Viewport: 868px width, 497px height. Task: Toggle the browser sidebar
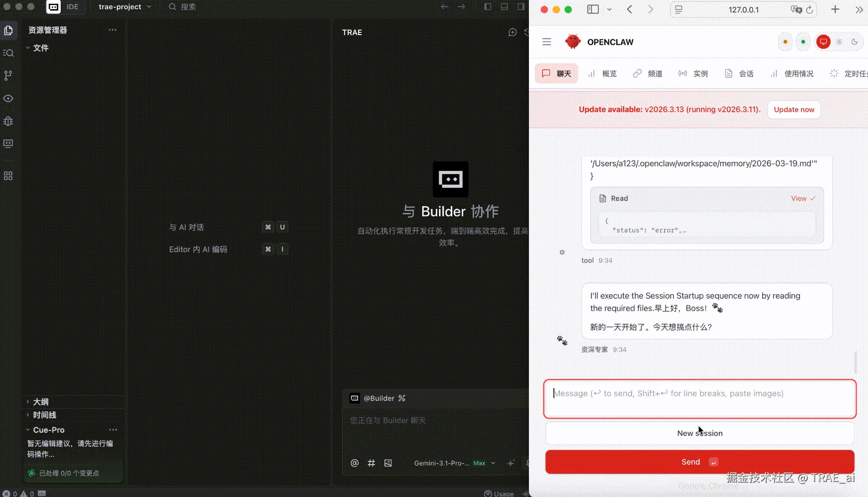click(593, 10)
